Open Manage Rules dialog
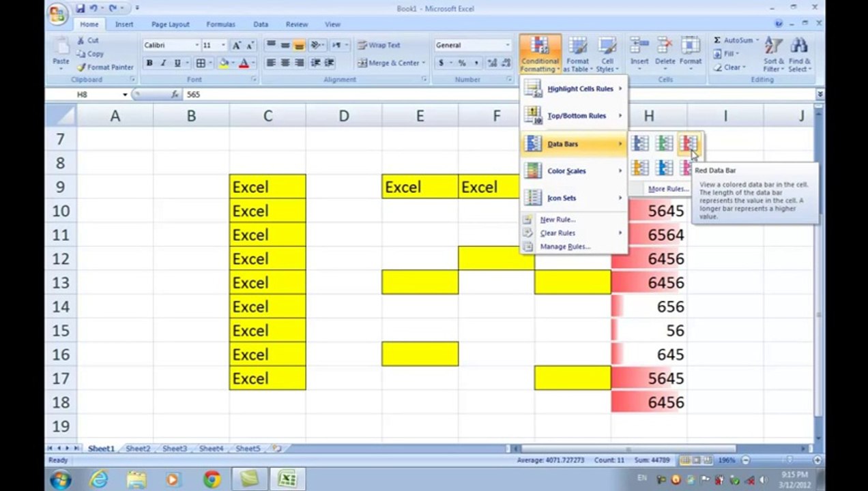Image resolution: width=868 pixels, height=491 pixels. pos(574,247)
